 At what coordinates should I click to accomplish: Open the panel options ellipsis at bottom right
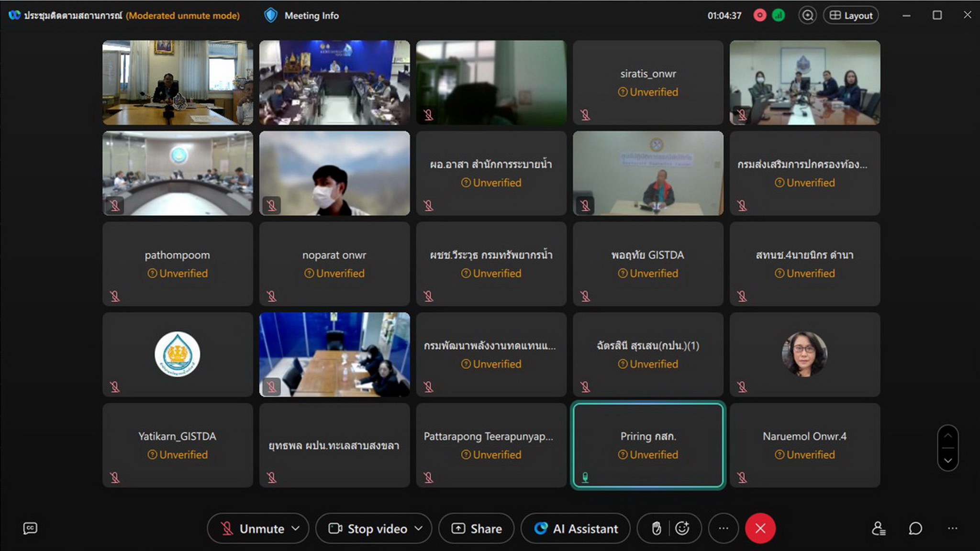pyautogui.click(x=952, y=529)
